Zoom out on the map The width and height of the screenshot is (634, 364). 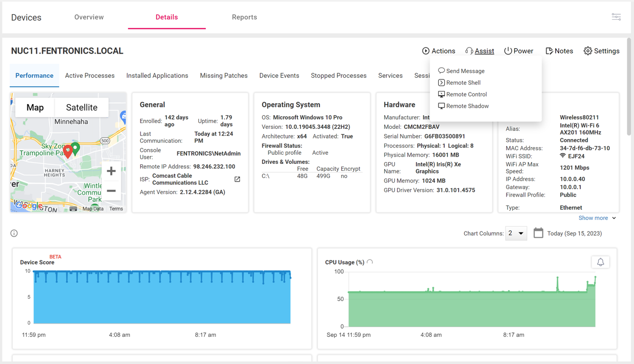111,191
